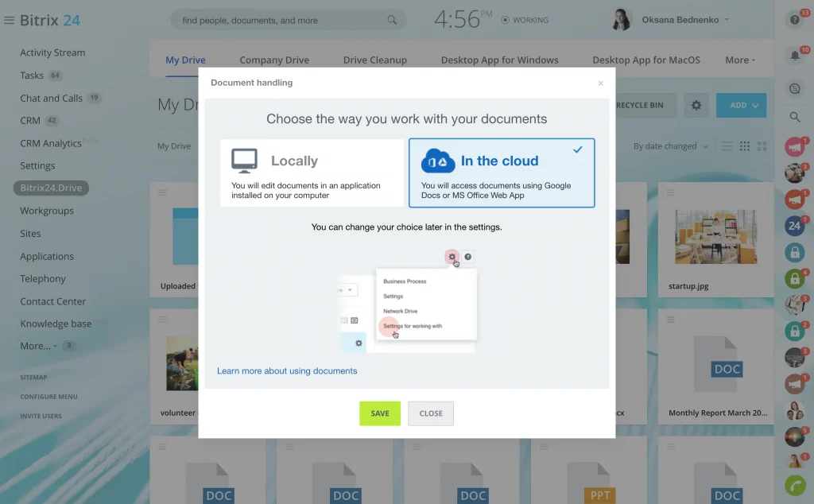The height and width of the screenshot is (504, 814).
Task: Open CRM Analytics in left menu
Action: click(x=51, y=143)
